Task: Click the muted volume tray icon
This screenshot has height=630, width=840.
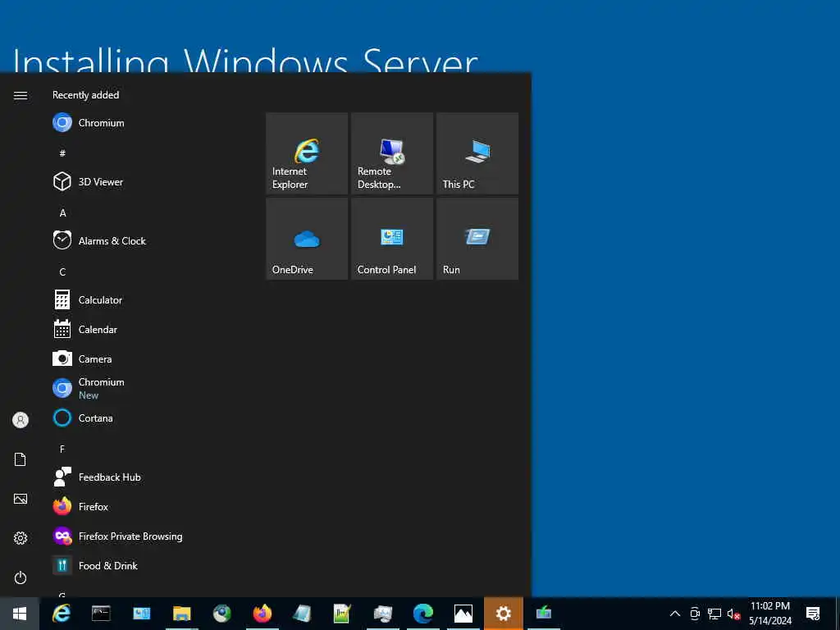Action: tap(734, 614)
